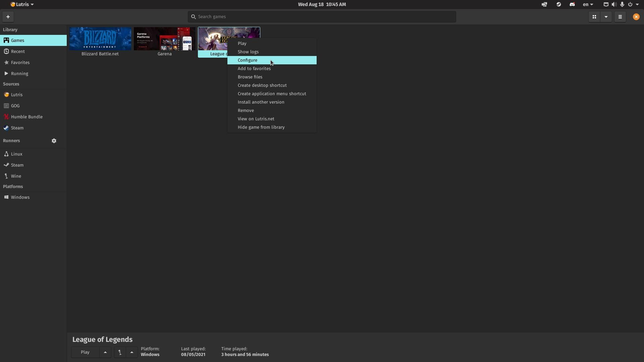Screen dimensions: 644x362
Task: Switch to grid view icon in header
Action: [594, 17]
